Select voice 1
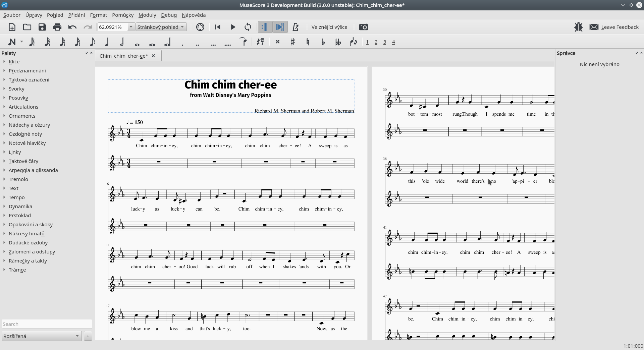 (x=367, y=42)
